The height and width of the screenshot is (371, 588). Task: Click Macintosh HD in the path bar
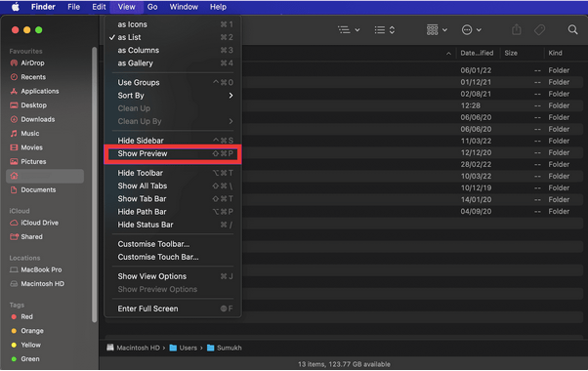pos(134,348)
